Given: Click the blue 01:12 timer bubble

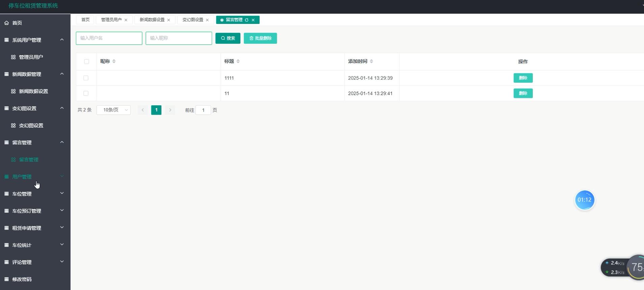Looking at the screenshot, I should 585,200.
